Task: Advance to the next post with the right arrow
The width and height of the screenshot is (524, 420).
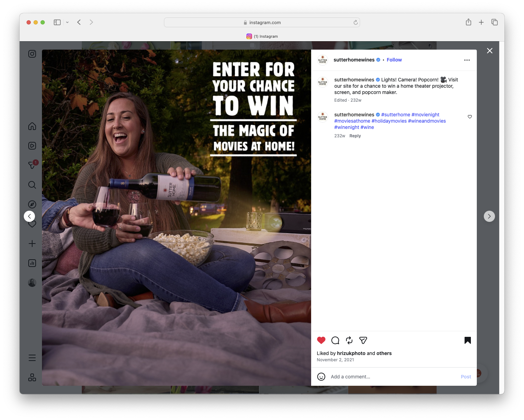Action: pos(489,216)
